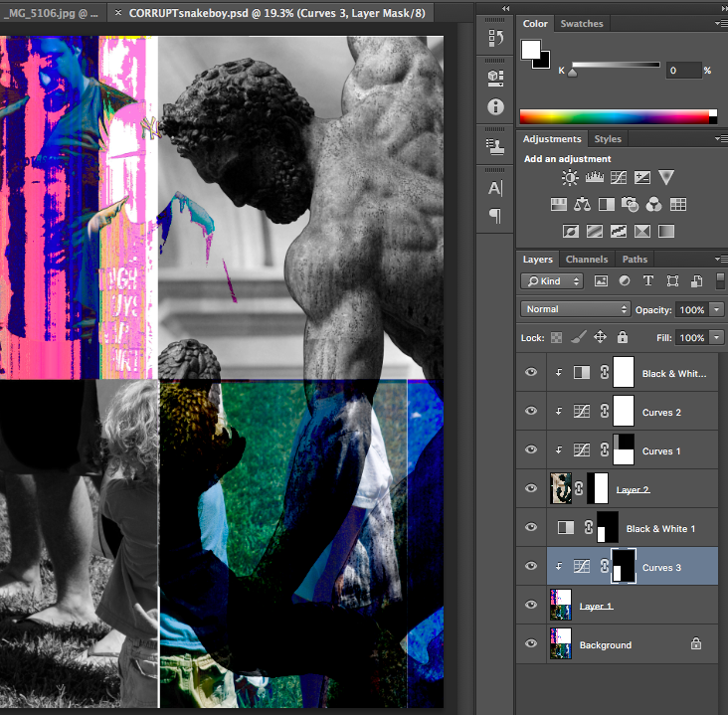This screenshot has width=728, height=715.
Task: Open the Character panel icon
Action: pyautogui.click(x=495, y=188)
